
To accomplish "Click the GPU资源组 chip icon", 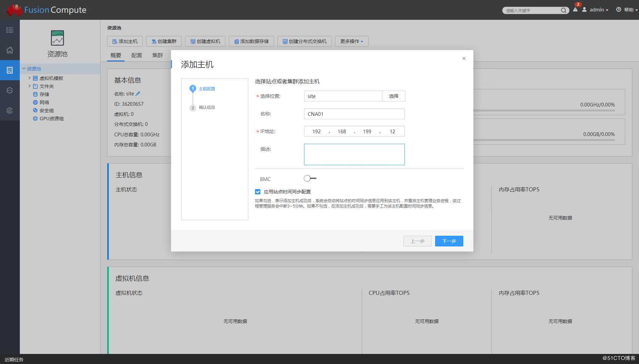I will click(x=35, y=119).
